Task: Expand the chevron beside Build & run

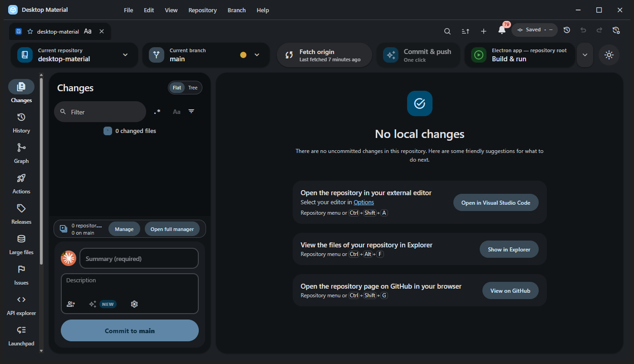Action: 585,55
